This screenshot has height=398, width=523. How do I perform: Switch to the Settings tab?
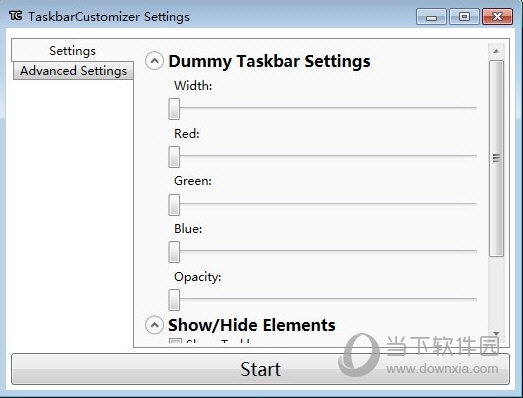pyautogui.click(x=72, y=51)
